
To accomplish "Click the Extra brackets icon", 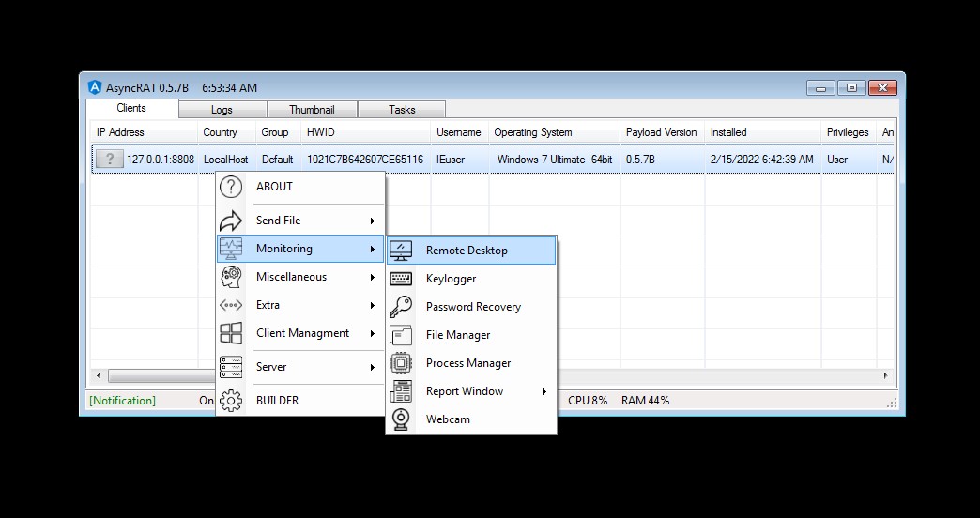I will coord(231,305).
